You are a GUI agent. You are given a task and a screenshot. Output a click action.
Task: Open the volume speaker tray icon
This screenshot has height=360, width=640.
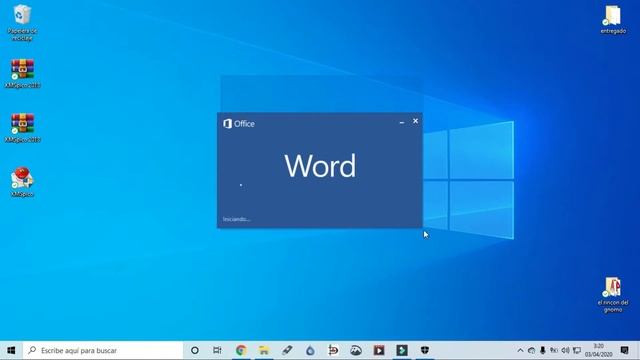565,350
